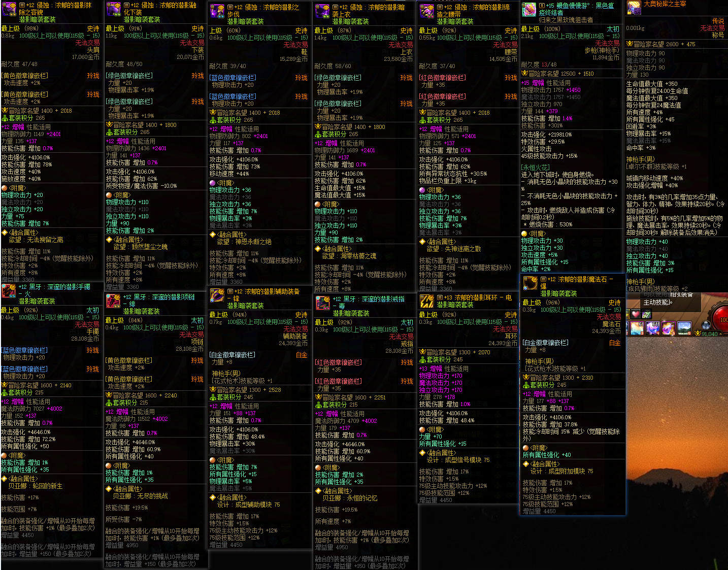Click the 贝亚娜 : 无尽的挑战 fusion line
This screenshot has height=570, width=728.
point(140,496)
